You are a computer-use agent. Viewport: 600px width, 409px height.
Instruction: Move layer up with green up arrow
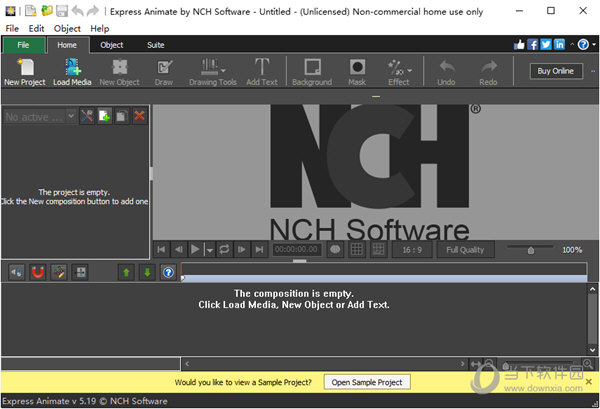click(126, 272)
